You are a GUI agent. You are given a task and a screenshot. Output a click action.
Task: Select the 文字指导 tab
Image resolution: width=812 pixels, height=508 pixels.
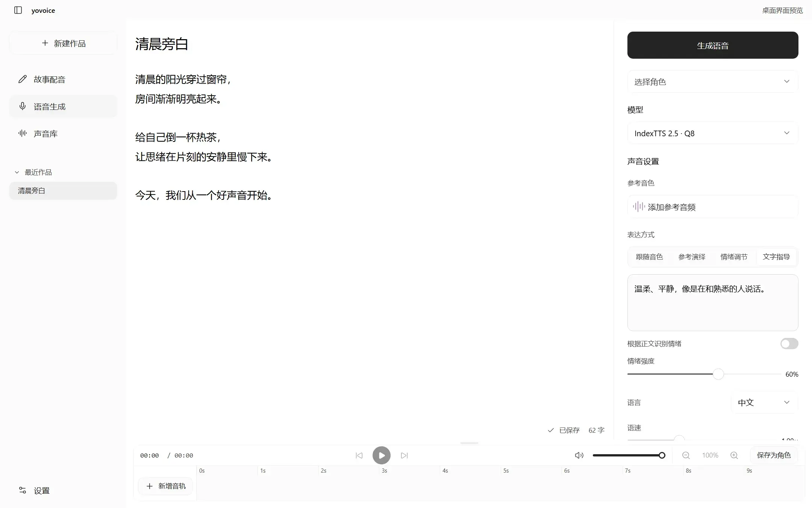pos(776,257)
